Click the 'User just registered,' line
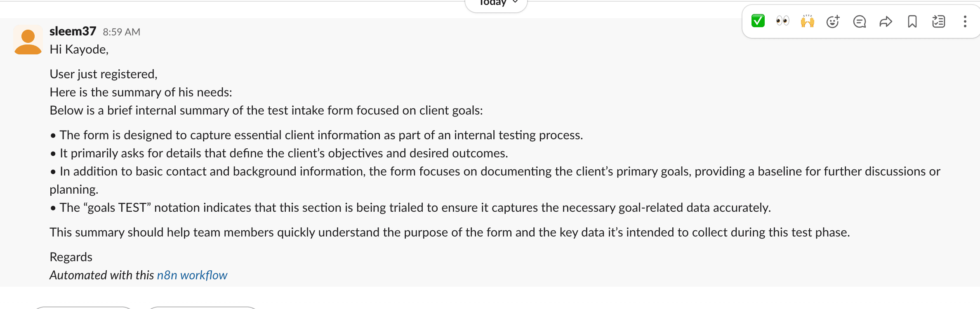The height and width of the screenshot is (309, 980). coord(104,74)
